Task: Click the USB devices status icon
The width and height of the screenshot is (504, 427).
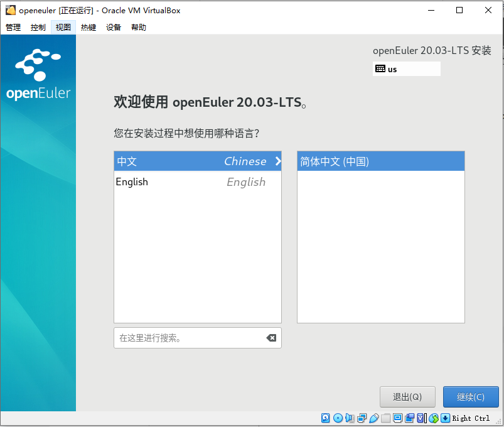Action: click(373, 418)
